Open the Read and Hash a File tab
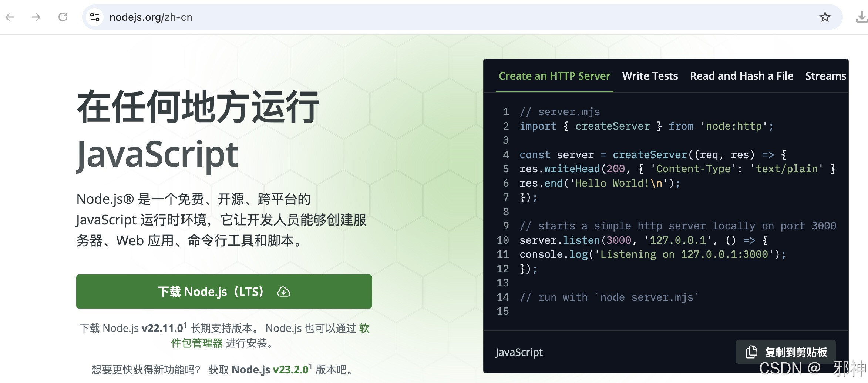 tap(741, 76)
